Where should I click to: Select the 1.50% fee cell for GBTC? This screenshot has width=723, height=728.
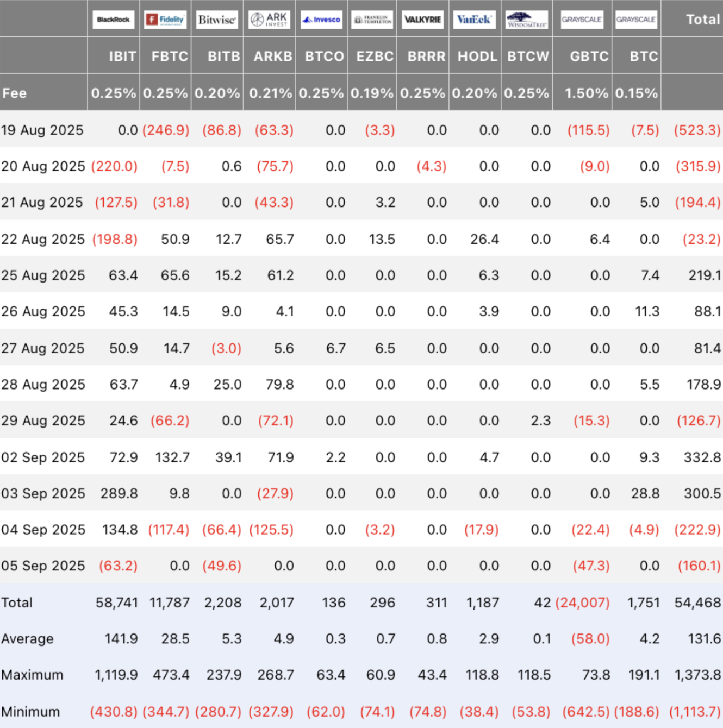pyautogui.click(x=586, y=93)
